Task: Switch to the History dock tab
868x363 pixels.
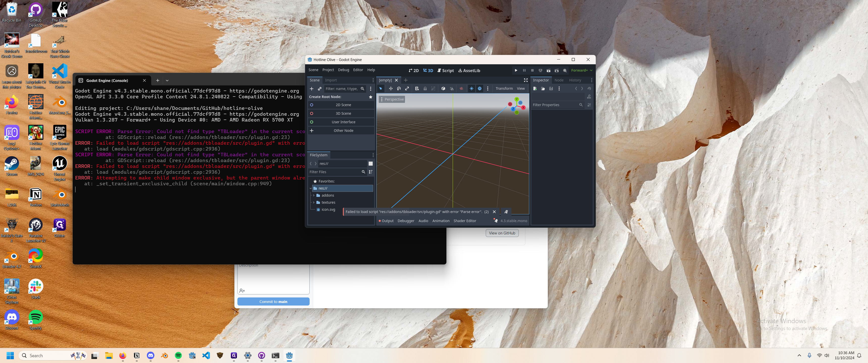Action: tap(575, 80)
